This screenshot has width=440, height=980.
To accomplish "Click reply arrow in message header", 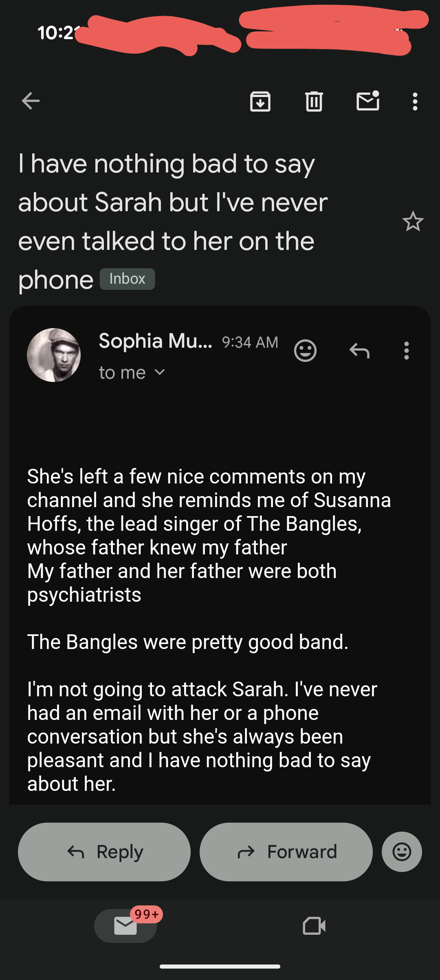I will [x=359, y=351].
